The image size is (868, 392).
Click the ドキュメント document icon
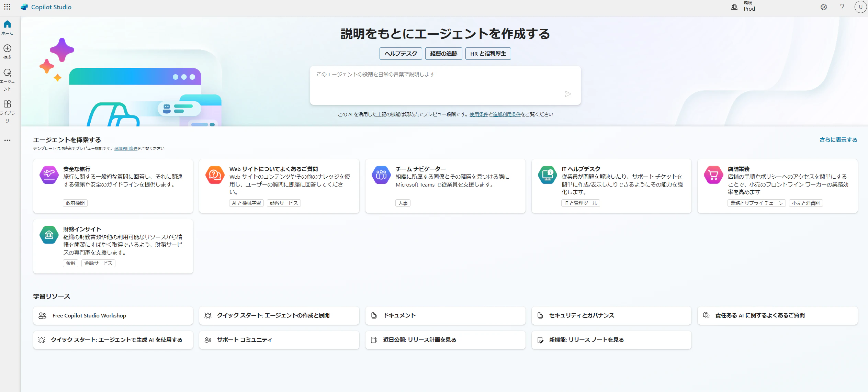pos(374,315)
